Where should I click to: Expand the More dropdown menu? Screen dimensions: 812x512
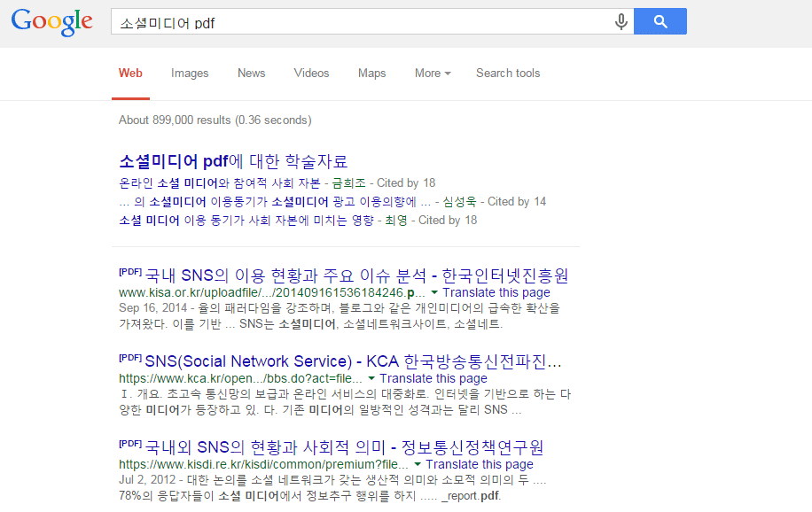click(x=433, y=74)
